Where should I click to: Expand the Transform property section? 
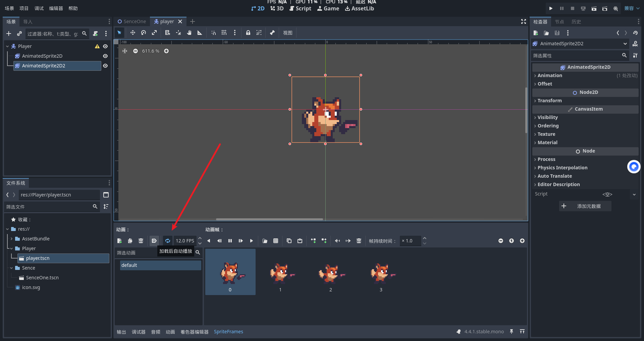[549, 101]
